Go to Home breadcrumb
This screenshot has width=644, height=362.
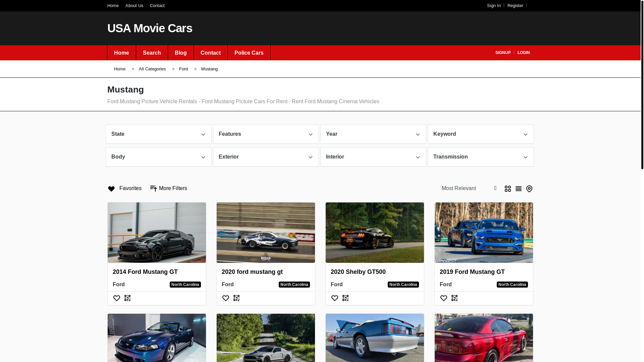point(120,69)
